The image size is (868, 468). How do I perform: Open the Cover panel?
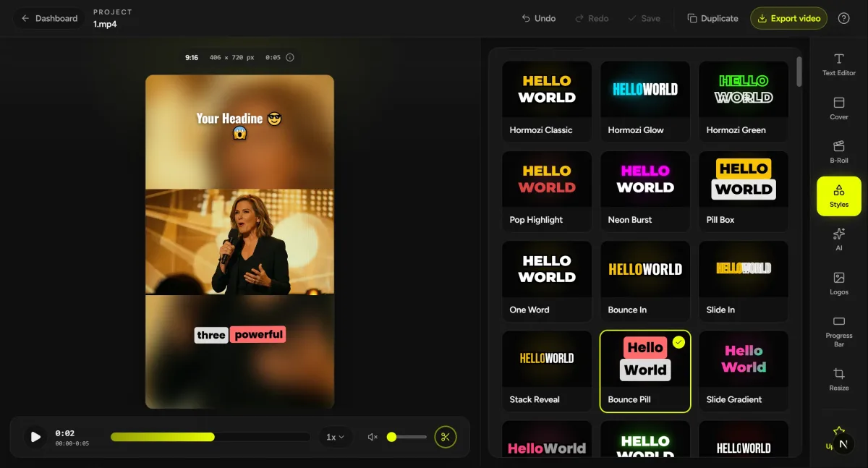tap(839, 108)
